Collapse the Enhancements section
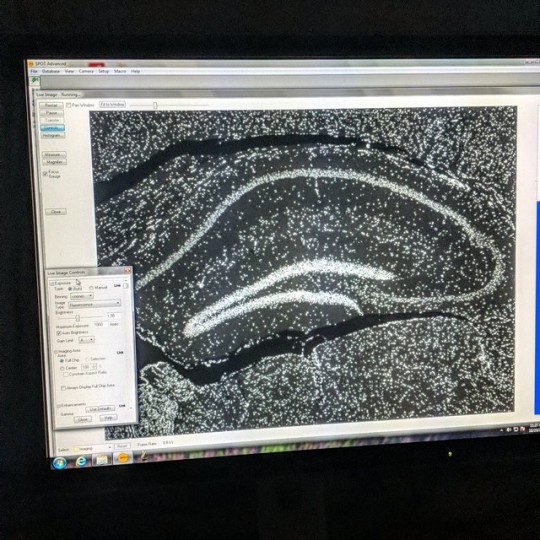 (x=59, y=406)
